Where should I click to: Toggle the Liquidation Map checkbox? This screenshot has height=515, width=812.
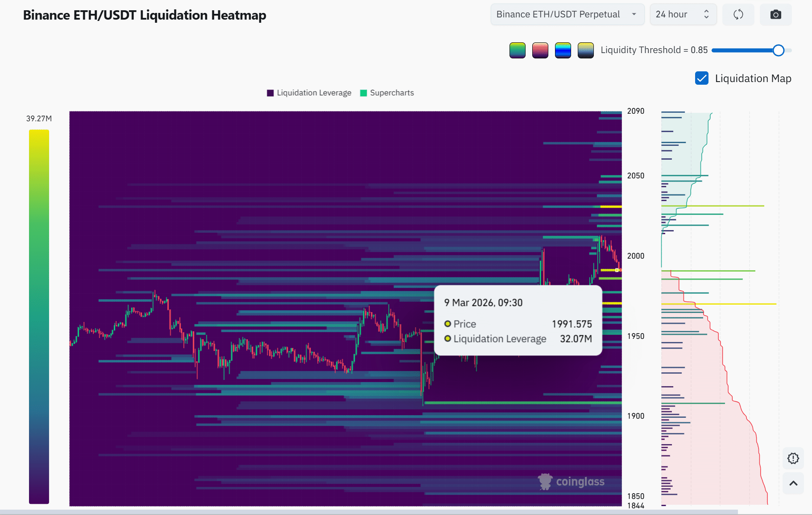pyautogui.click(x=701, y=78)
